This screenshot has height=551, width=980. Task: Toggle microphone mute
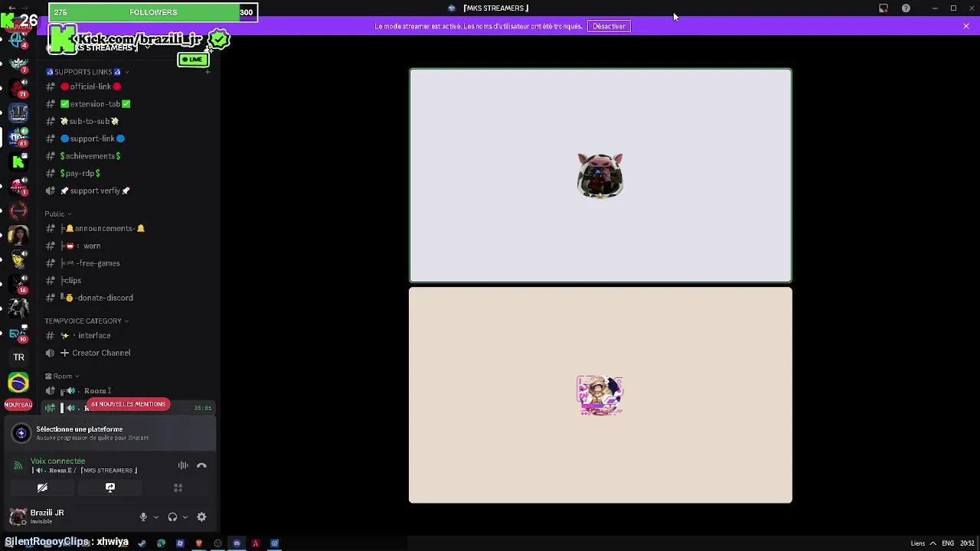coord(143,517)
